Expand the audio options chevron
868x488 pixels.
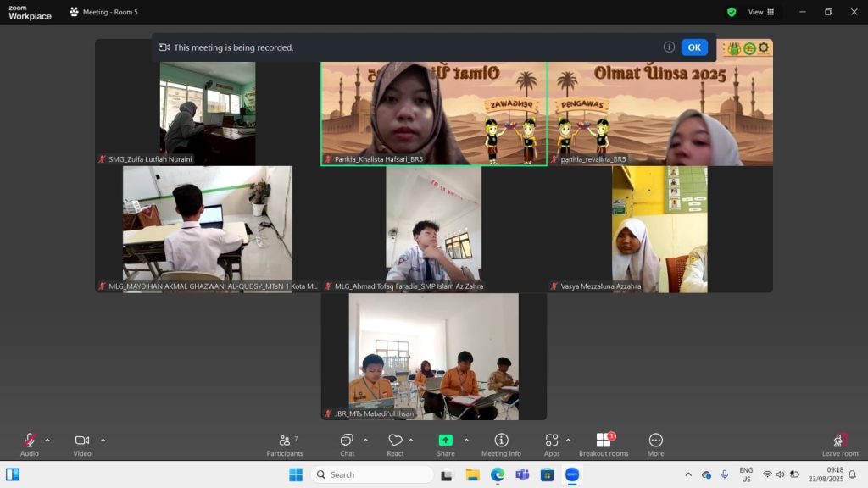pos(47,440)
